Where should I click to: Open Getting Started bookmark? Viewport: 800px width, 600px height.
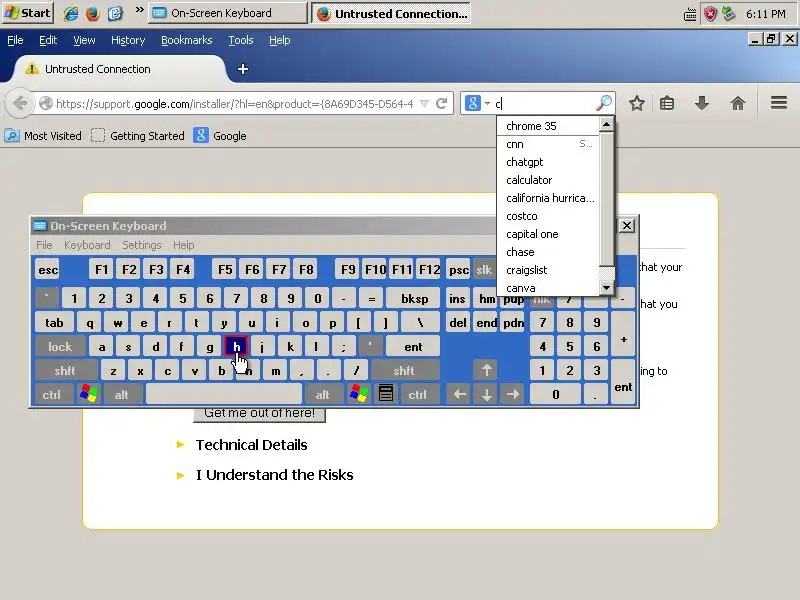[138, 136]
